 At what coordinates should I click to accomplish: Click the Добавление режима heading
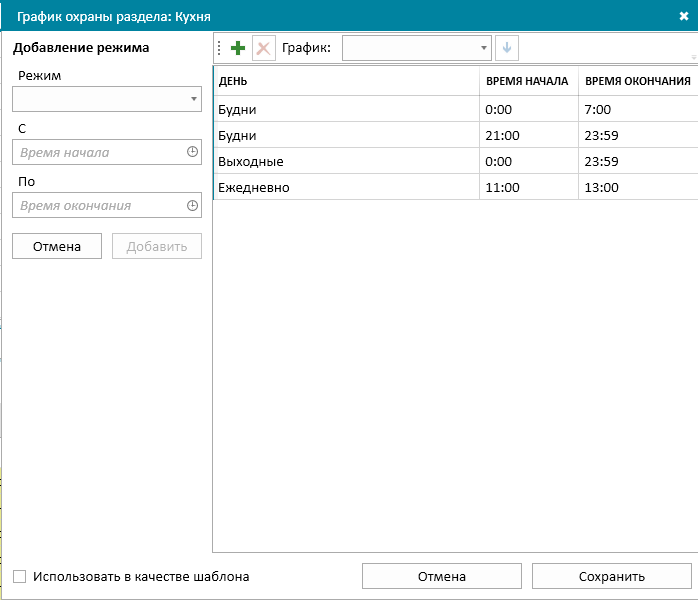[81, 48]
